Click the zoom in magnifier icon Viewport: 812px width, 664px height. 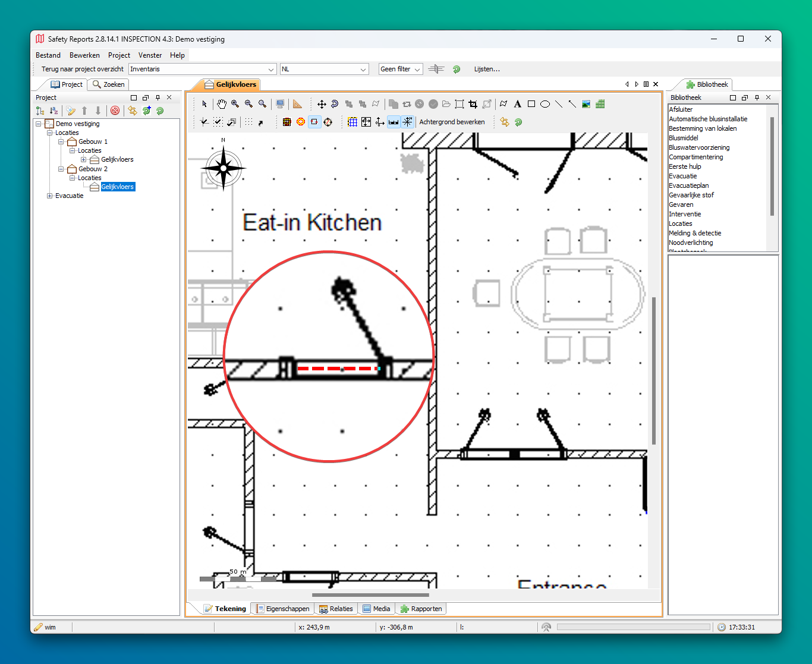coord(235,104)
